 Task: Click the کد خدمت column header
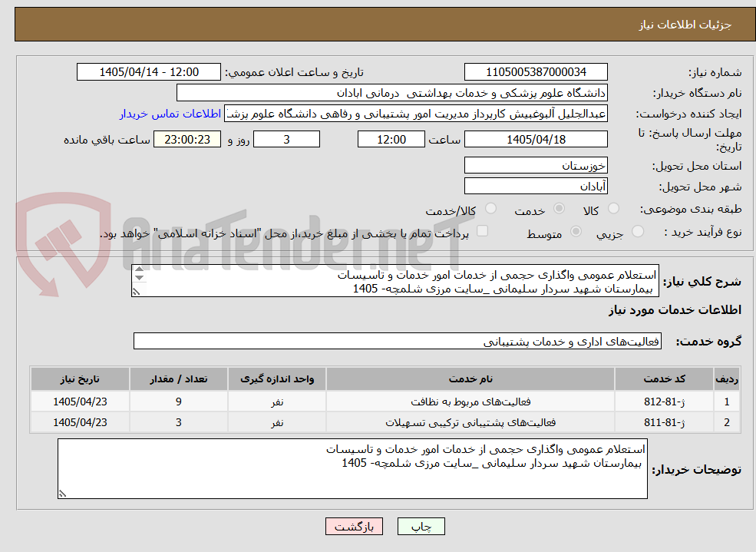click(664, 379)
